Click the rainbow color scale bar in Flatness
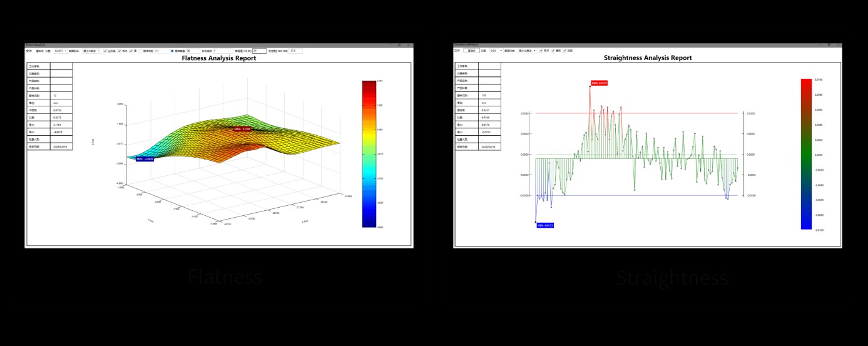 coord(369,153)
